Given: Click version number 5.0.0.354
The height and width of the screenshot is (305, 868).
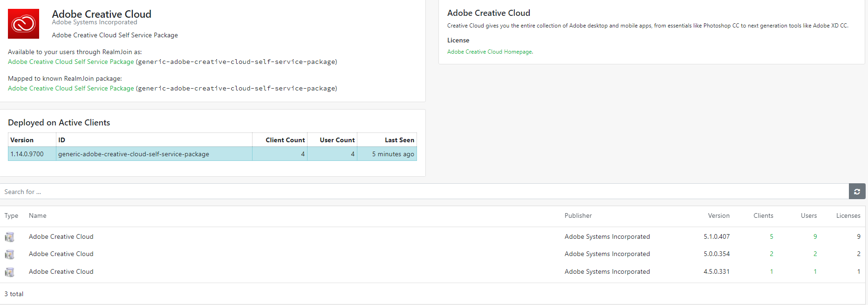Looking at the screenshot, I should (x=717, y=254).
